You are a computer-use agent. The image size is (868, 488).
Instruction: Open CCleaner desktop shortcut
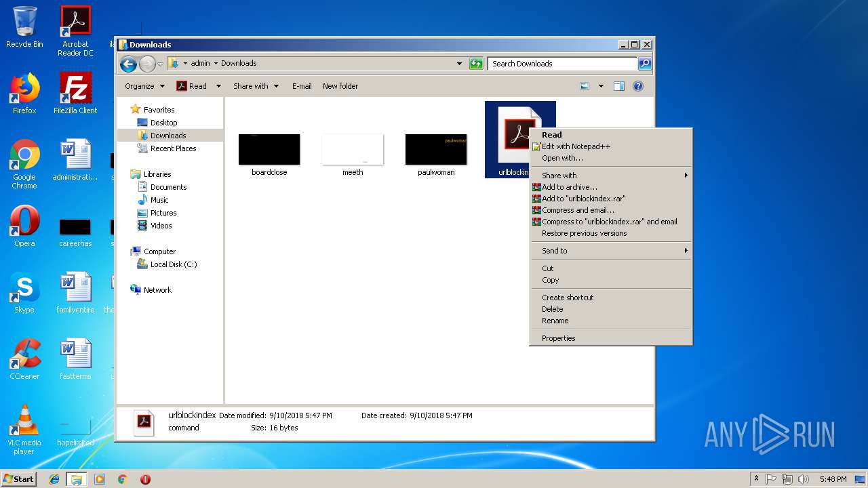point(24,359)
